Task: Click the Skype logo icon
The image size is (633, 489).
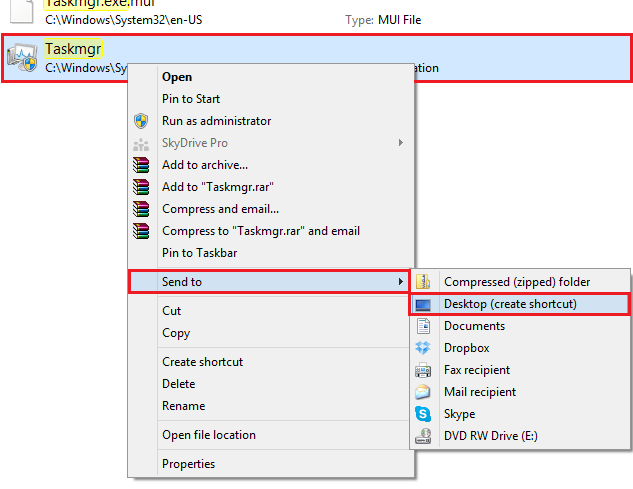Action: [423, 414]
